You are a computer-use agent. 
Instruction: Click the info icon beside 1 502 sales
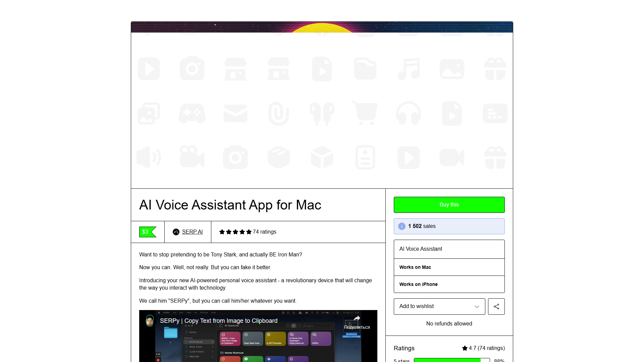(x=401, y=226)
